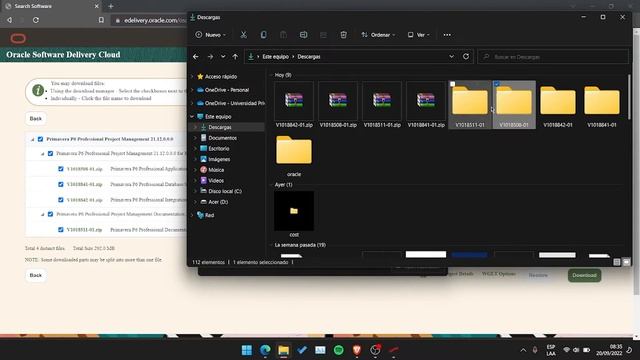Click the Buscar en Descargas search field
Screen dimensions: 640x360
coord(553,57)
